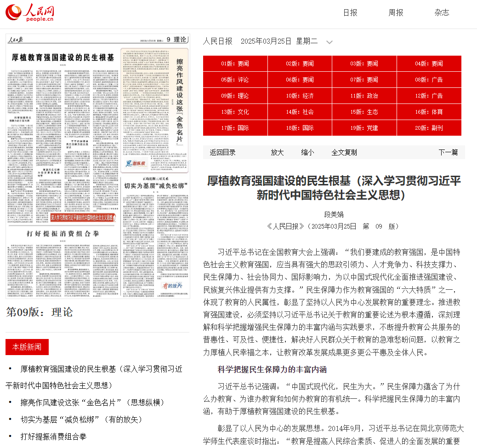
Task: Go to 04版：要闻
Action: pyautogui.click(x=429, y=63)
